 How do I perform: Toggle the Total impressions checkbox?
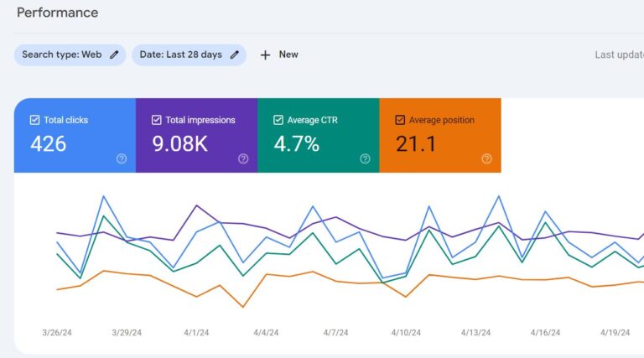pyautogui.click(x=157, y=120)
